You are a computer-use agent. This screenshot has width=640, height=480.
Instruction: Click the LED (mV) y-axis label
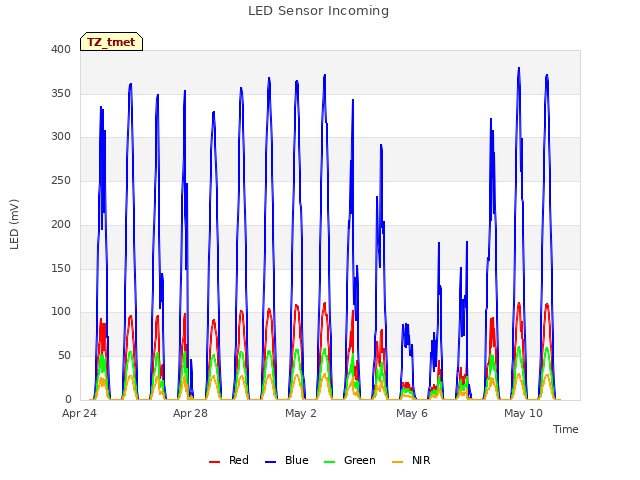[x=15, y=224]
